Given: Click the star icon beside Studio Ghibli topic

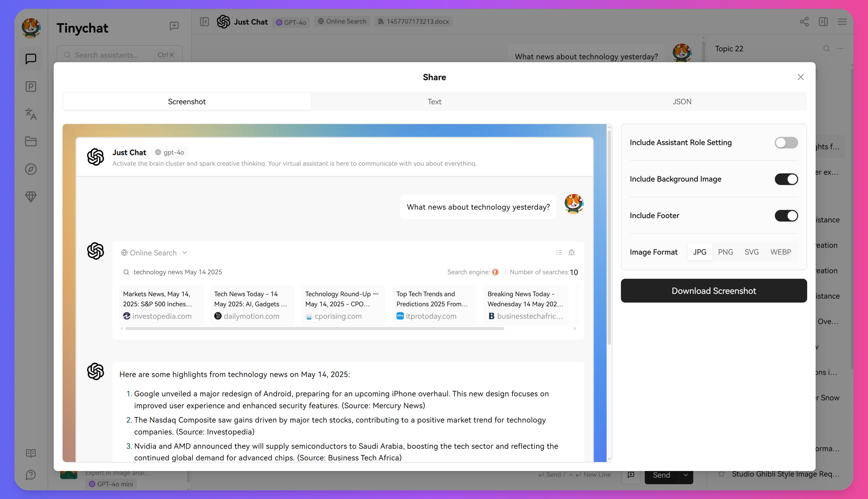Looking at the screenshot, I should tap(721, 474).
